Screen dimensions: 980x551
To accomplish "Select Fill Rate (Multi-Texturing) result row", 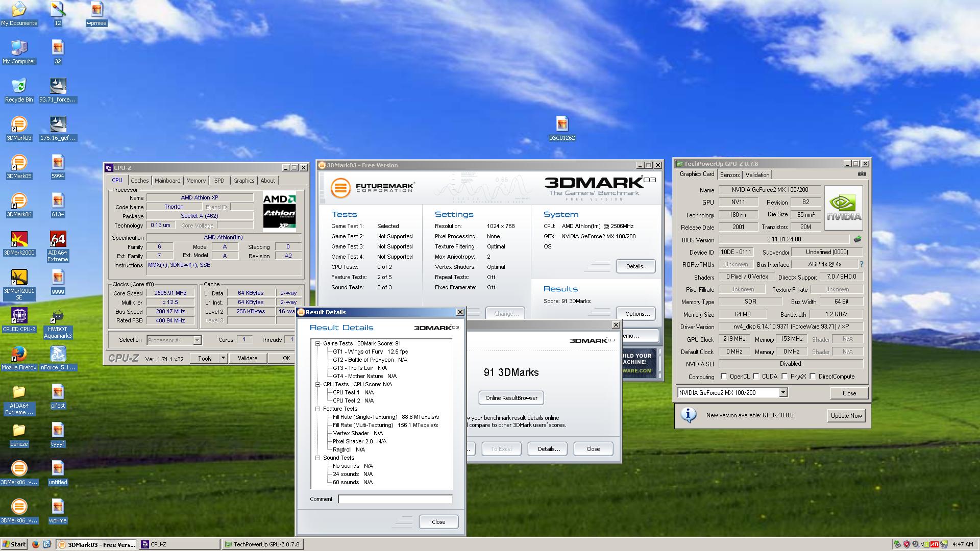I will point(385,425).
